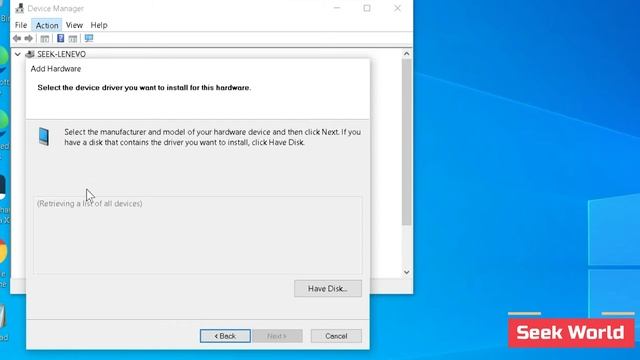Open the Action menu

pyautogui.click(x=47, y=25)
